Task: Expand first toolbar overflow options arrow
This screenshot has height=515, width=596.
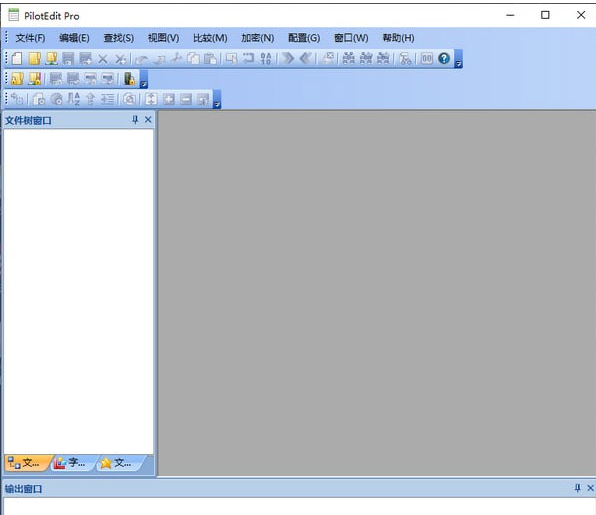Action: tap(458, 63)
